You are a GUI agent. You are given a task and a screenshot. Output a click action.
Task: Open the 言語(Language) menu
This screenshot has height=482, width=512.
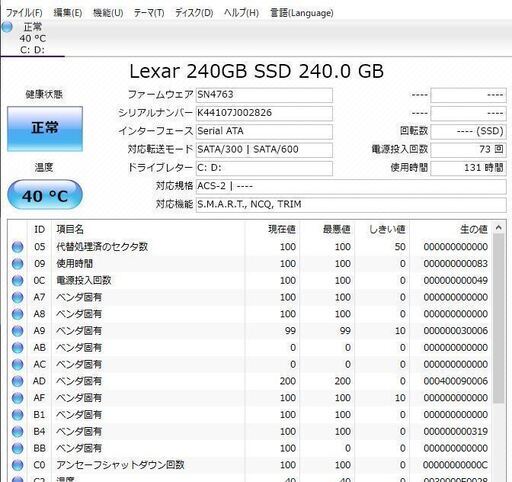302,13
